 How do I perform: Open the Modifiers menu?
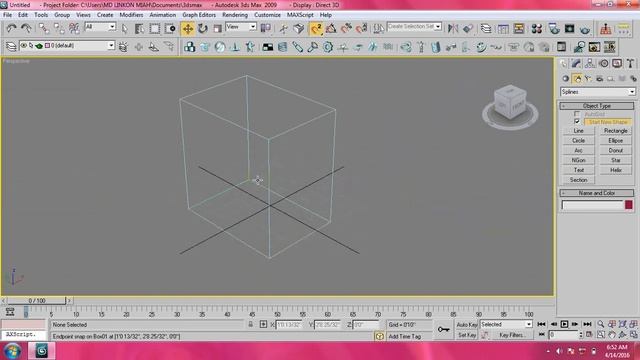pos(131,15)
